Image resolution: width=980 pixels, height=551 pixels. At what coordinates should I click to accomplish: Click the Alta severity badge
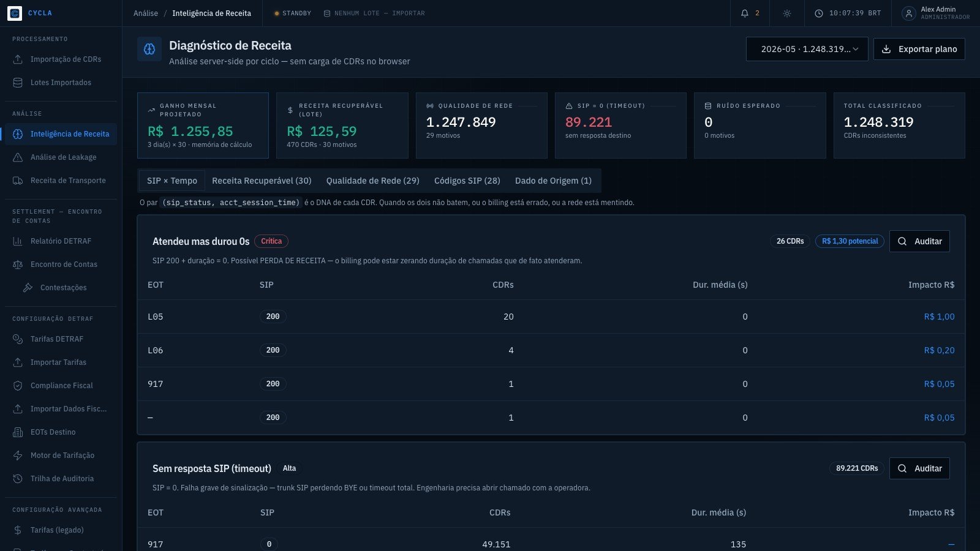point(289,468)
